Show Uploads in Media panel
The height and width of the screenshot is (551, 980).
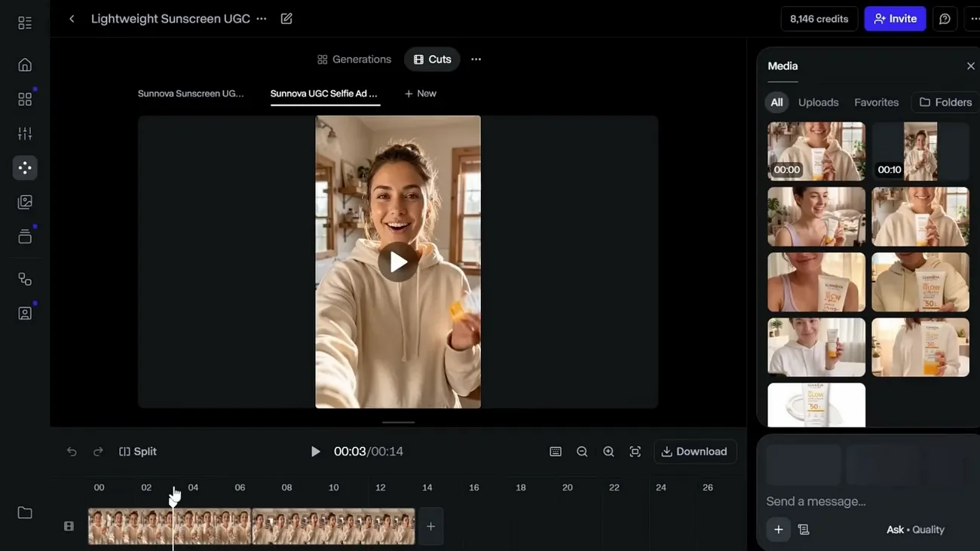pos(818,103)
